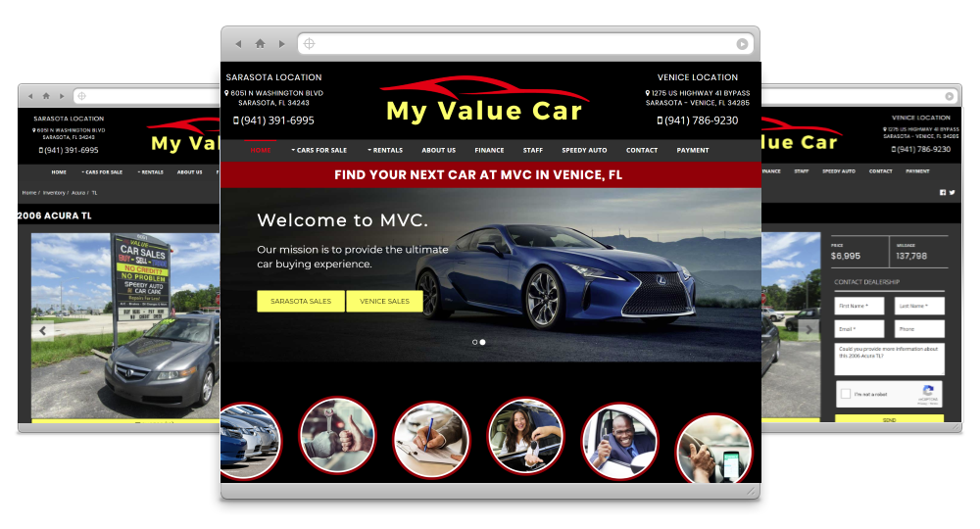The width and height of the screenshot is (980, 529).
Task: Open the STAFF page in the front window
Action: [533, 151]
